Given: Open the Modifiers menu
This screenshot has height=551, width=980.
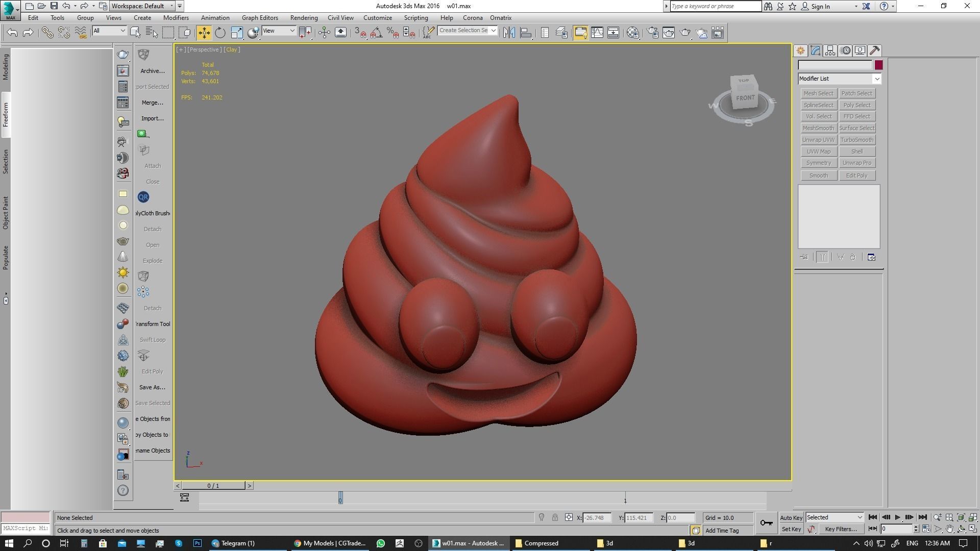Looking at the screenshot, I should click(x=176, y=18).
